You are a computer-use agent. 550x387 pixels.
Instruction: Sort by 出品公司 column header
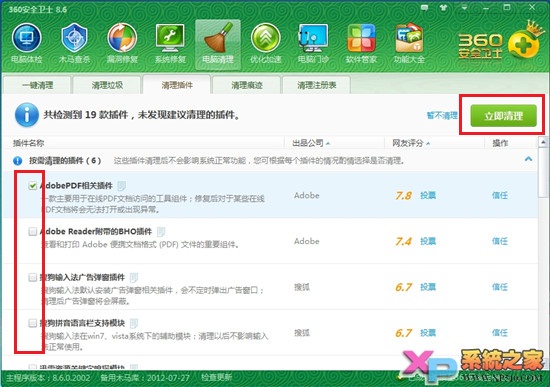pyautogui.click(x=311, y=143)
